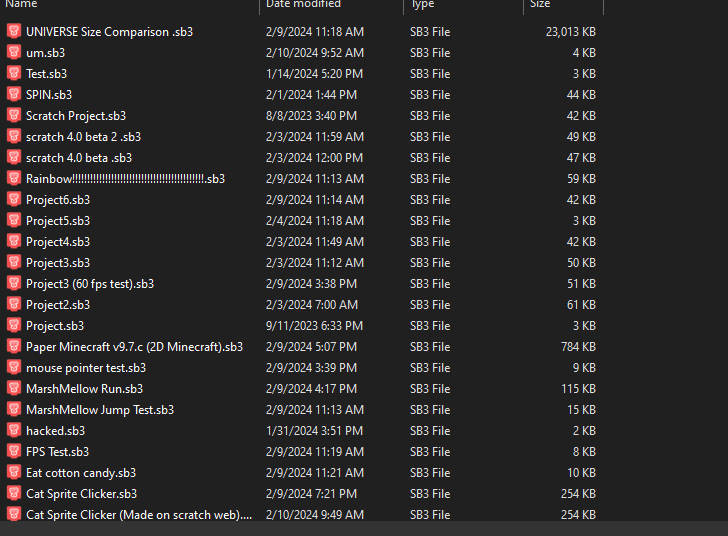728x536 pixels.
Task: Select the Project2.sb3 file icon
Action: [14, 304]
